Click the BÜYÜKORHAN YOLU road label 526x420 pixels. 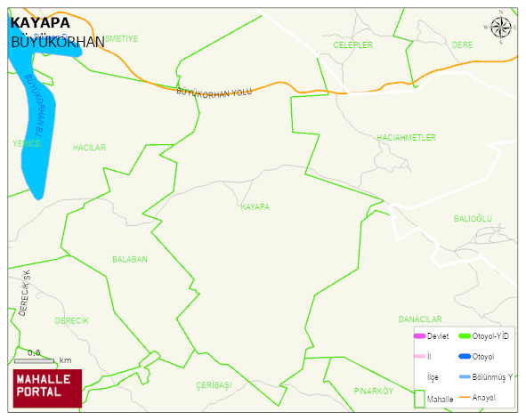point(214,93)
